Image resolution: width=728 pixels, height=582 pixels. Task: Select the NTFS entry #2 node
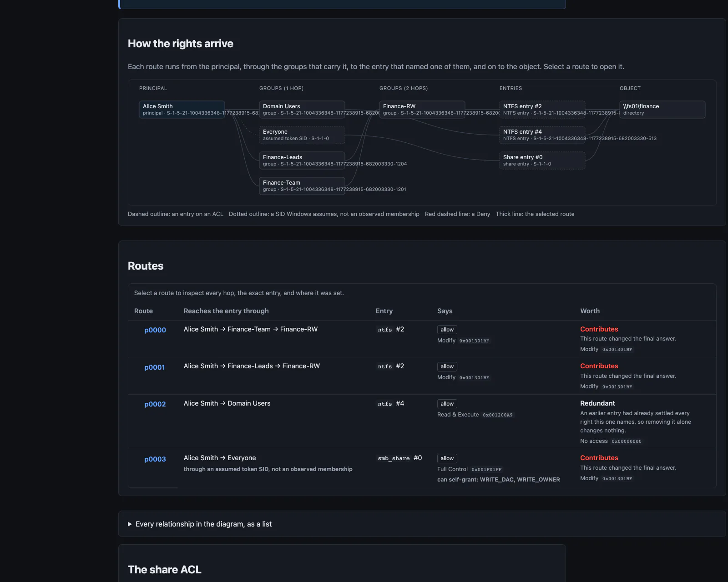click(x=542, y=110)
